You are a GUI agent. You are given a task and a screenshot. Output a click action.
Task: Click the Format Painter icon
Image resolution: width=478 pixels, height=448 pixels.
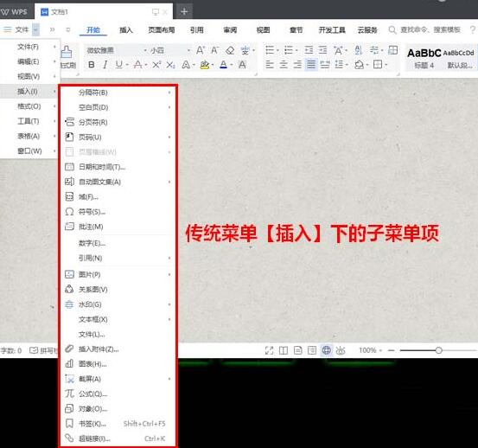[x=67, y=52]
